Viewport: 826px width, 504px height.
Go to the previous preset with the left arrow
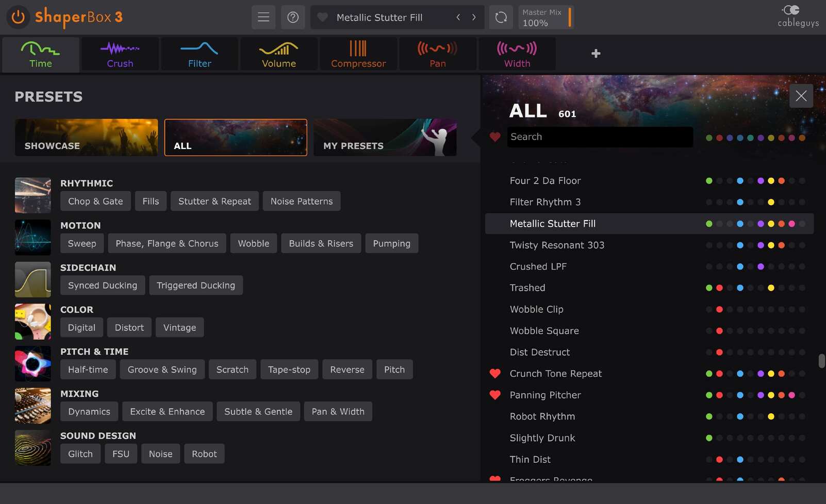(458, 17)
